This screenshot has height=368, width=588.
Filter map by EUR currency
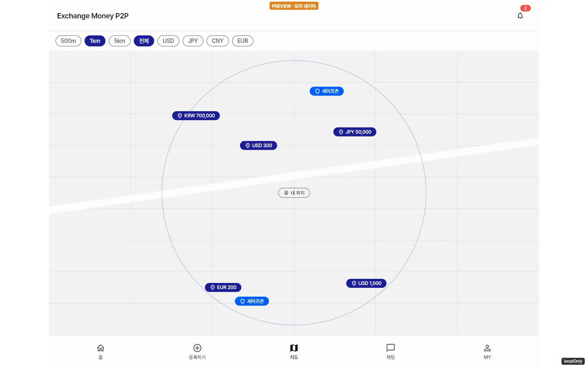click(x=243, y=41)
